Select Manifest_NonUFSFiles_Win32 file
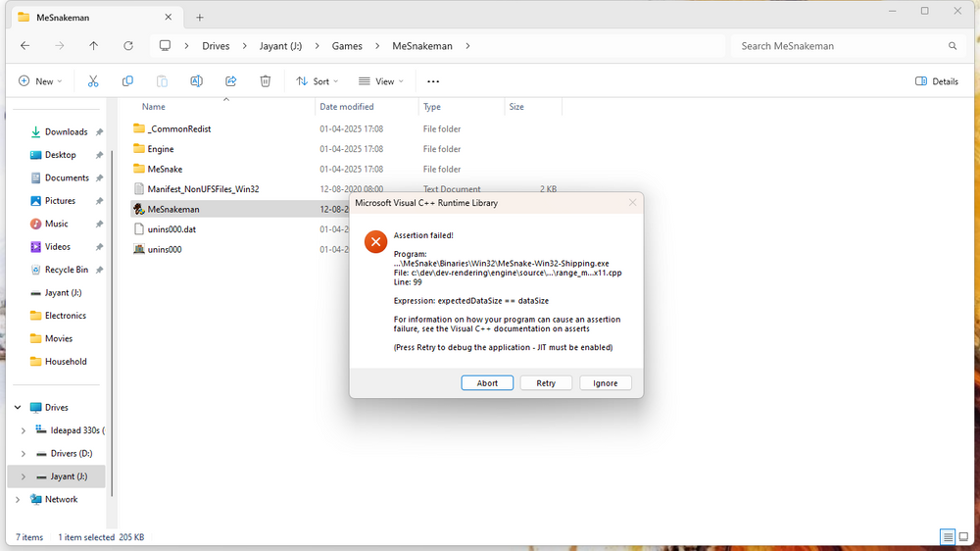This screenshot has width=980, height=551. click(x=203, y=189)
